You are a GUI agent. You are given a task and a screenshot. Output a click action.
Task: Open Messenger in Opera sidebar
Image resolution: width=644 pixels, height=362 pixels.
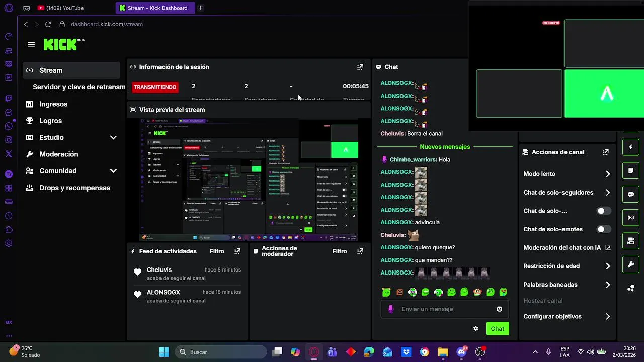click(x=9, y=113)
